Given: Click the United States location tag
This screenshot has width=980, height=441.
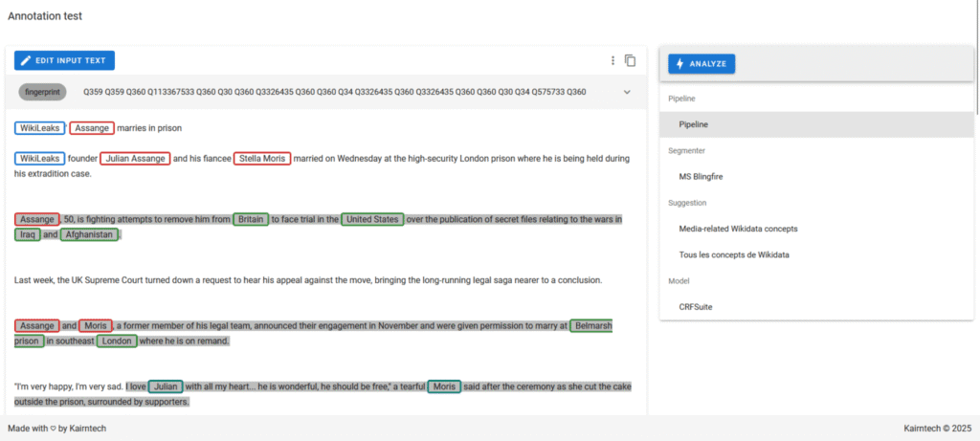Looking at the screenshot, I should [x=372, y=219].
